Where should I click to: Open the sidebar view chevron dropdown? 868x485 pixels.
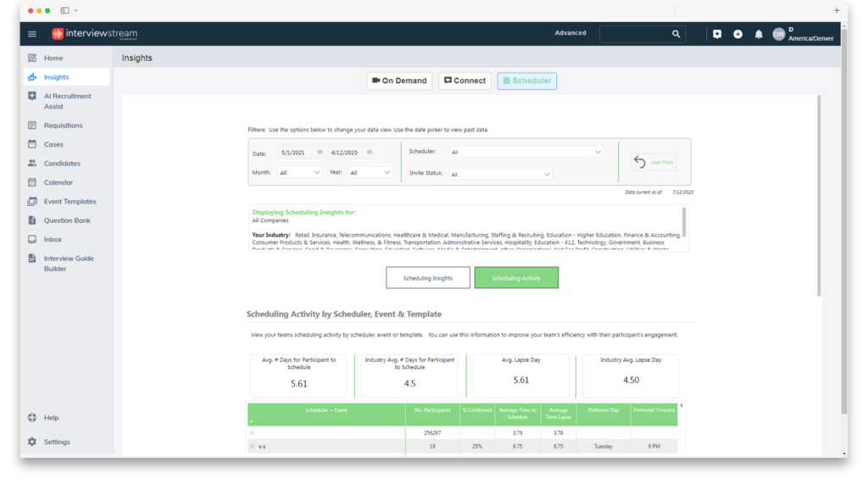point(75,10)
